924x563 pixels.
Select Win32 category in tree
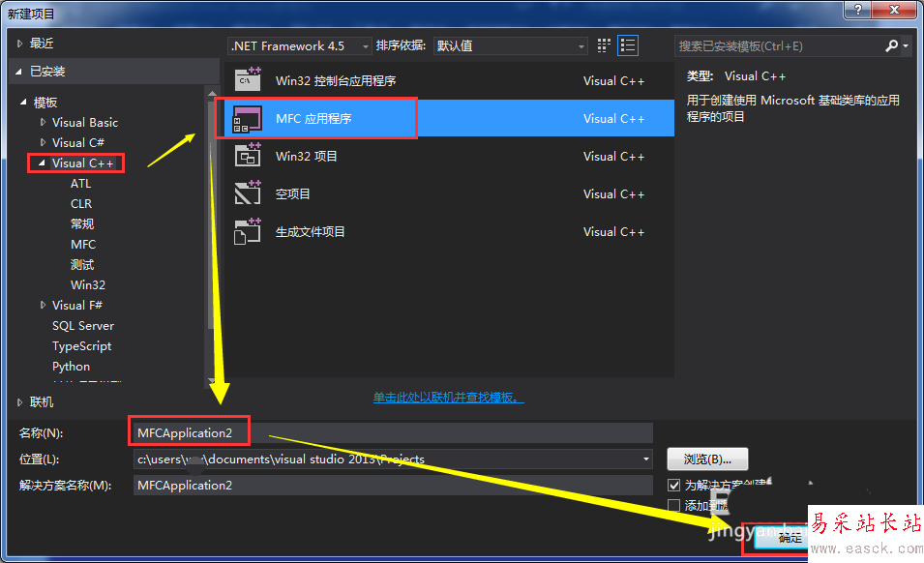tap(88, 285)
